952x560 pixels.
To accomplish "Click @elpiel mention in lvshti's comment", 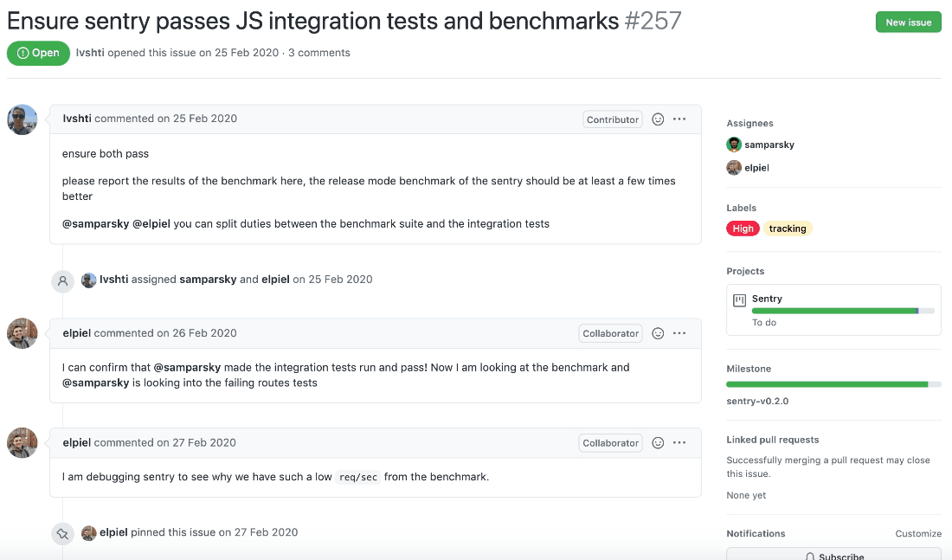I will [151, 223].
